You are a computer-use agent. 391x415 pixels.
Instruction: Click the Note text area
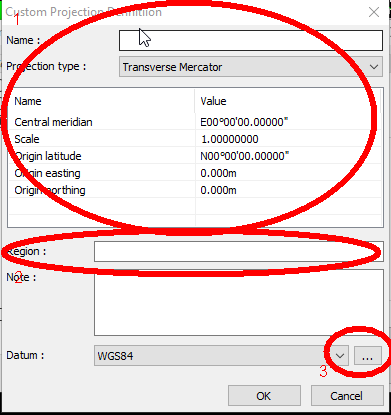tap(239, 302)
